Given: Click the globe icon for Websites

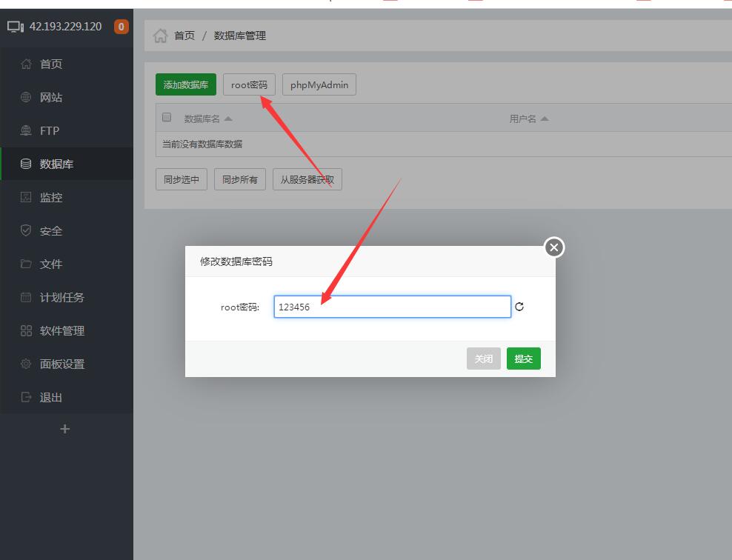Looking at the screenshot, I should click(x=26, y=98).
